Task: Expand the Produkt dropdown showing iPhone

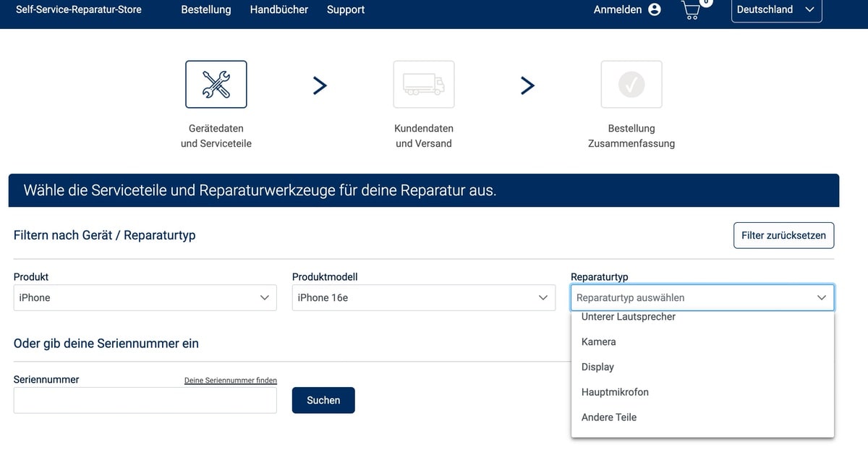Action: (x=145, y=297)
